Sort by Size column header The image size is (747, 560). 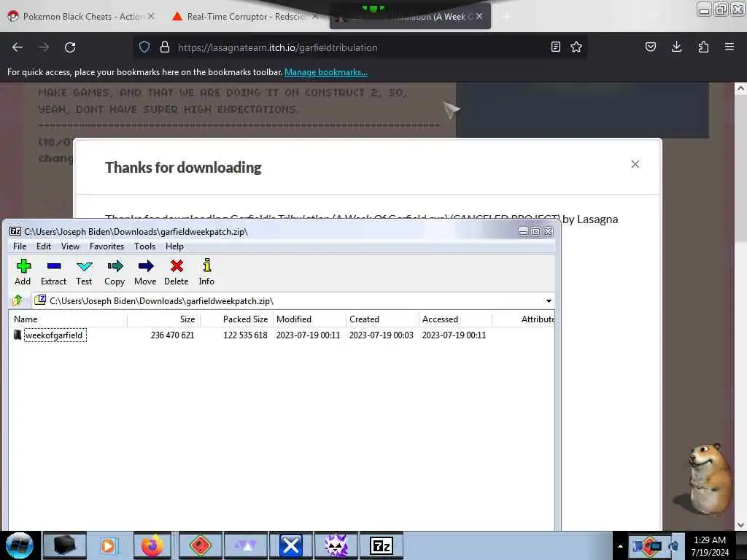[163, 319]
